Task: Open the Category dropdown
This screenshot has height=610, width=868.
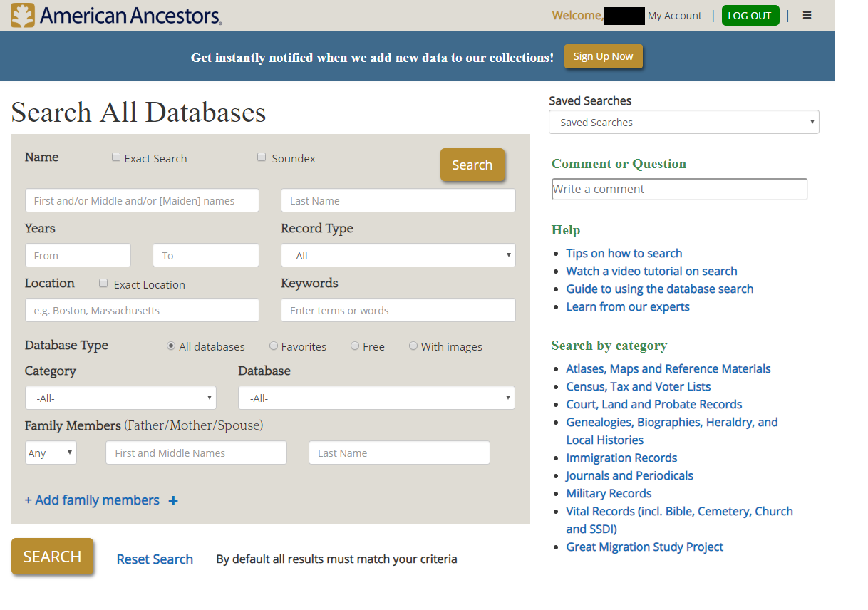Action: point(120,398)
